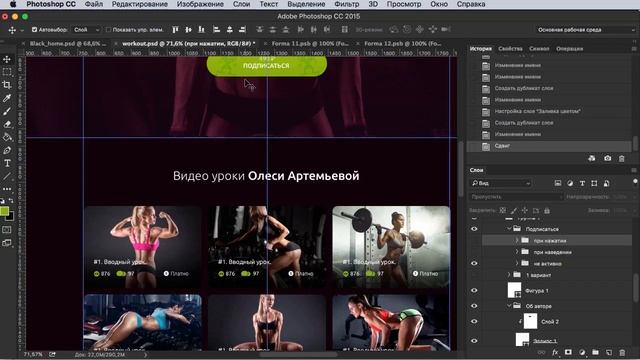Select the Rectangular Marquee tool
The image size is (640, 360).
7,72
